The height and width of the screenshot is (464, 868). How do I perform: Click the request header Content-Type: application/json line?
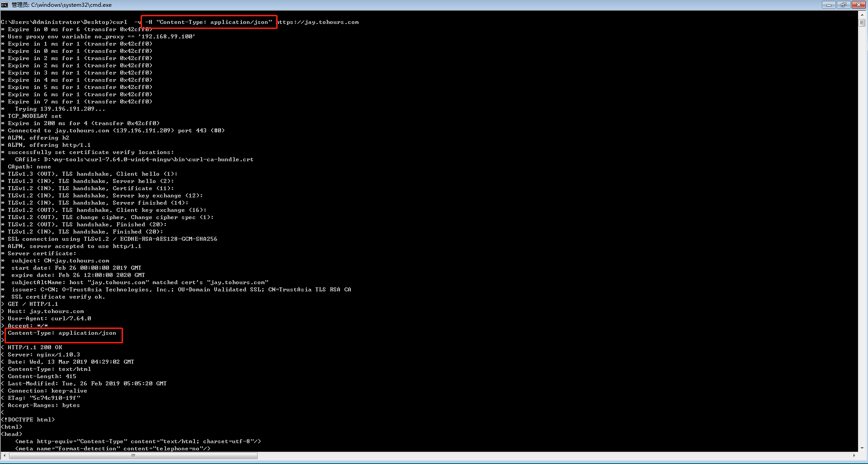click(x=62, y=333)
